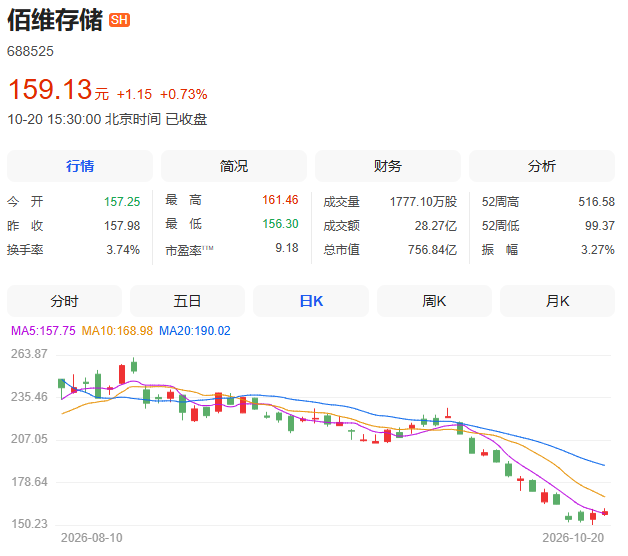Click the +1.15 price change
This screenshot has width=628, height=556.
[134, 94]
